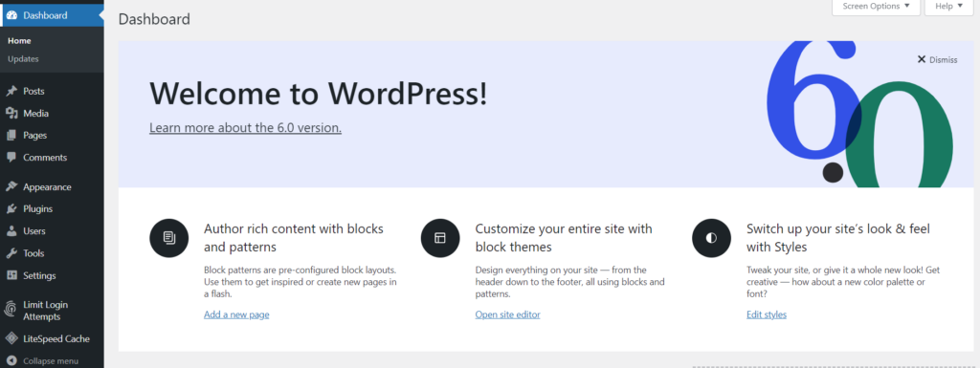The image size is (980, 368).
Task: Click the blocks and patterns round icon
Action: [x=168, y=238]
